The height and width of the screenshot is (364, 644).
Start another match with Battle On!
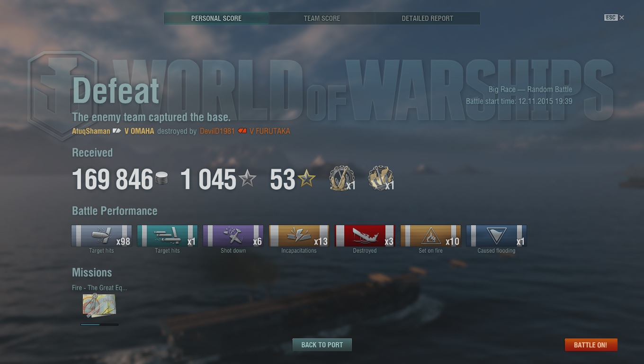590,345
